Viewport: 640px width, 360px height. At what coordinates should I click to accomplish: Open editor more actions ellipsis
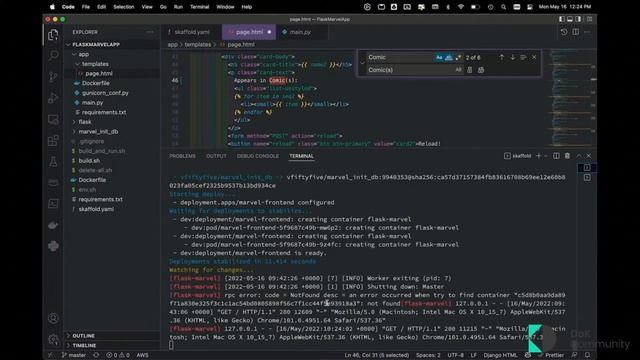587,32
